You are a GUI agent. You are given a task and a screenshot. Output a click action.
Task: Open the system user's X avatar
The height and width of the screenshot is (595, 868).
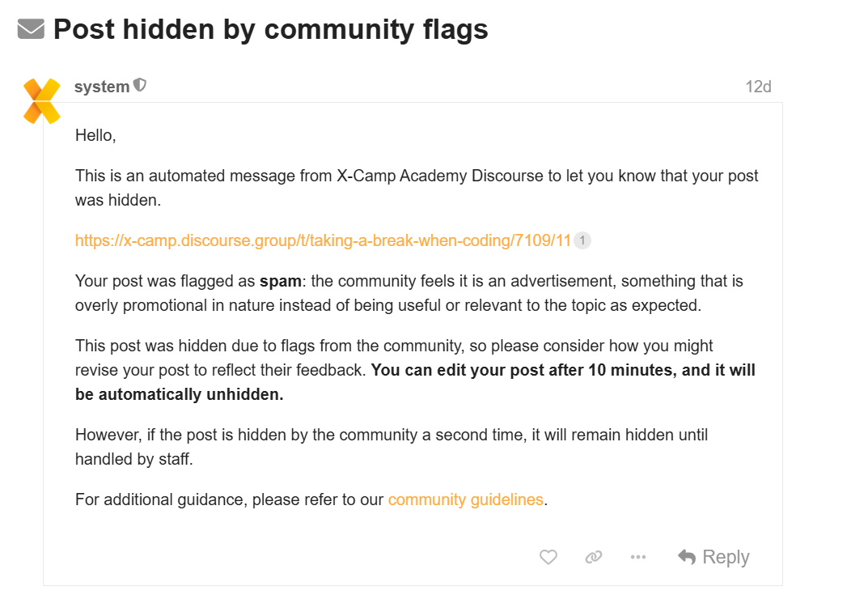point(42,101)
